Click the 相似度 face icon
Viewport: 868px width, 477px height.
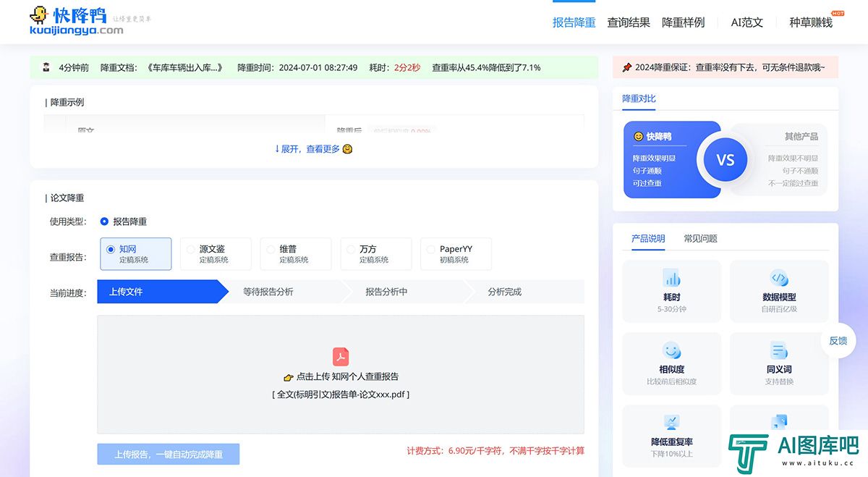tap(672, 350)
